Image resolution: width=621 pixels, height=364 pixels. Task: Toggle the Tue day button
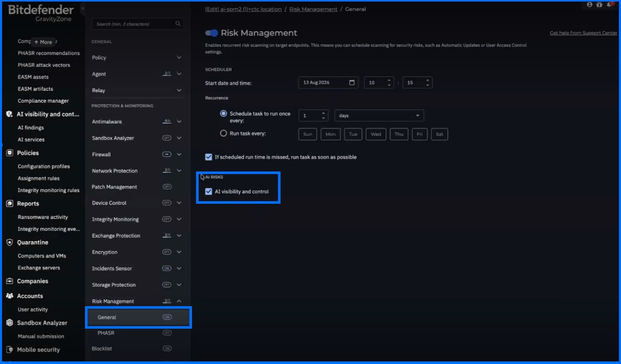(353, 134)
